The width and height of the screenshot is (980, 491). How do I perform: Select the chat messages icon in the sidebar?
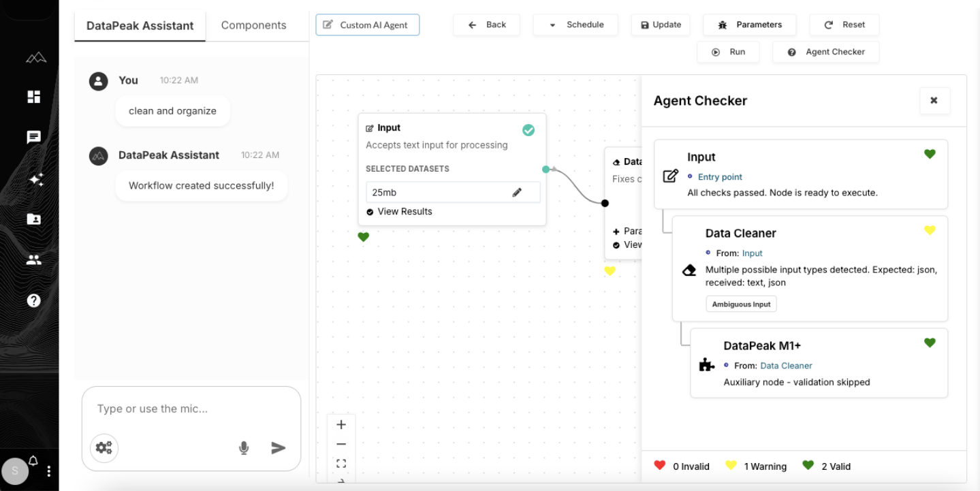pyautogui.click(x=33, y=136)
